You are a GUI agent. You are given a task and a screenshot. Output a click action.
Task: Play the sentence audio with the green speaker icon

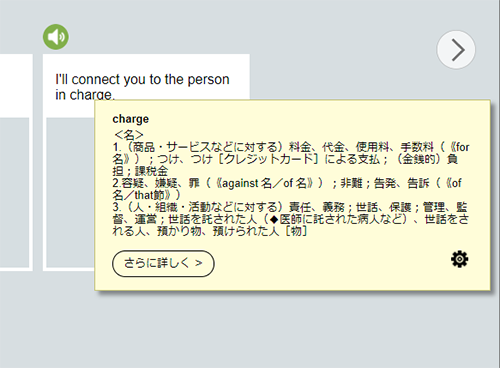(56, 37)
